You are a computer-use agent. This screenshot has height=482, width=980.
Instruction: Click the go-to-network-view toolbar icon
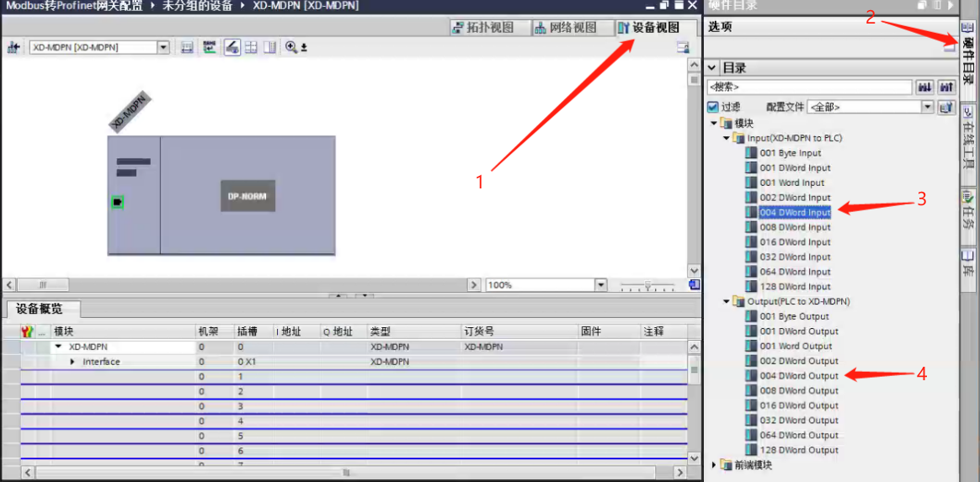12,47
